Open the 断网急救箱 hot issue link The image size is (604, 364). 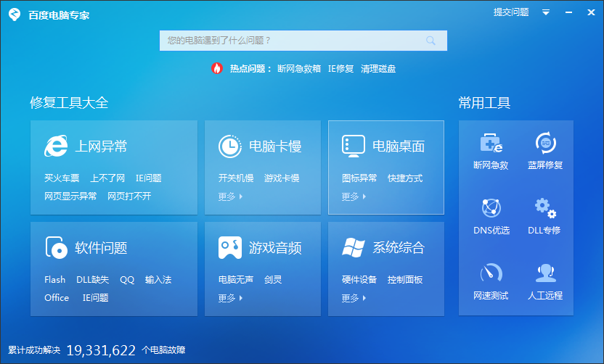[298, 69]
